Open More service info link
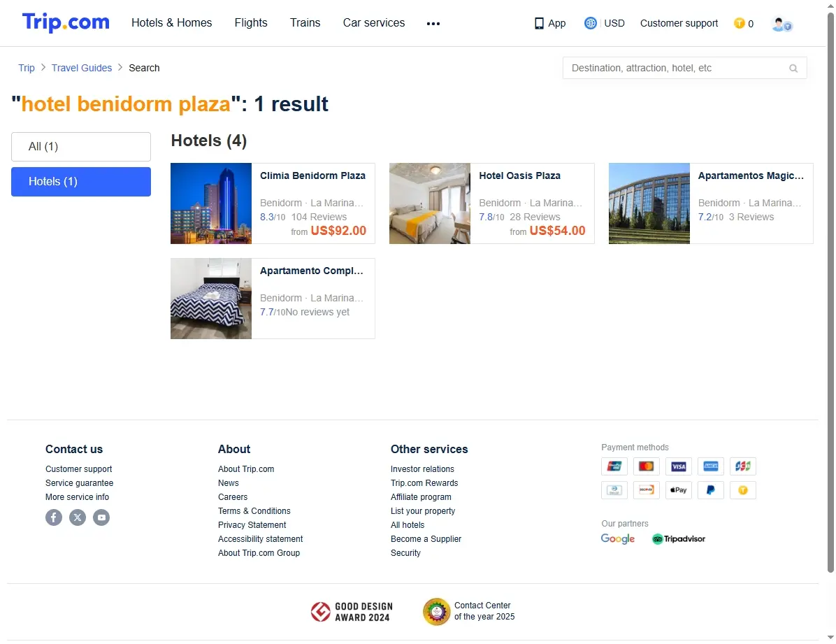836x644 pixels. tap(78, 496)
